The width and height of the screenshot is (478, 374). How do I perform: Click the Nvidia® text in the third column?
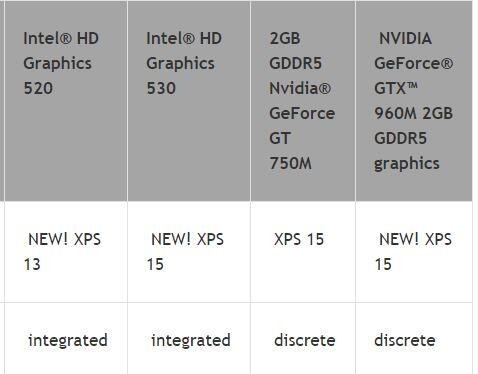[300, 89]
